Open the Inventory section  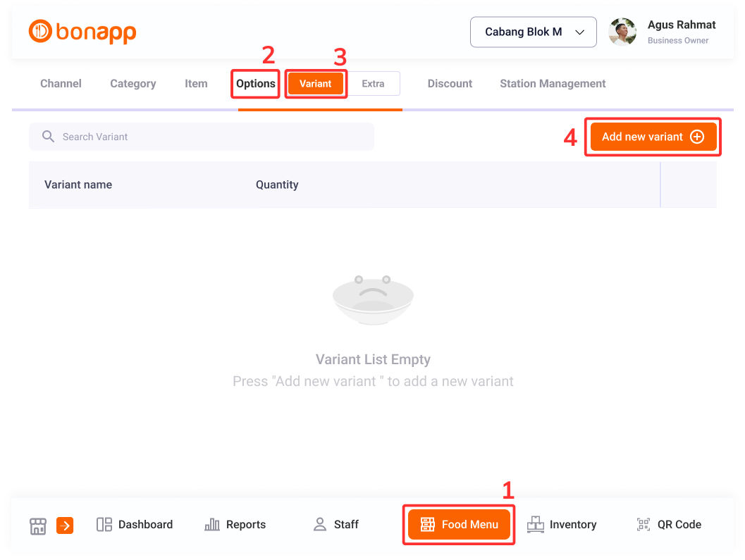tap(562, 524)
